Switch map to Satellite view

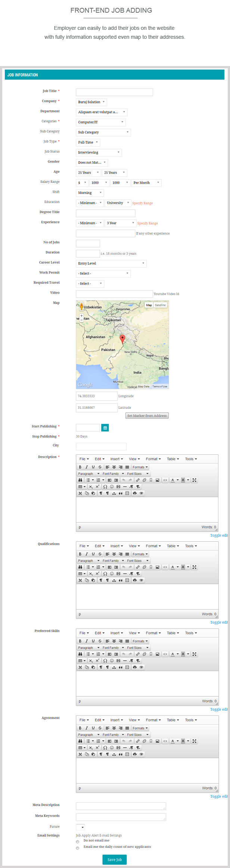pyautogui.click(x=160, y=305)
